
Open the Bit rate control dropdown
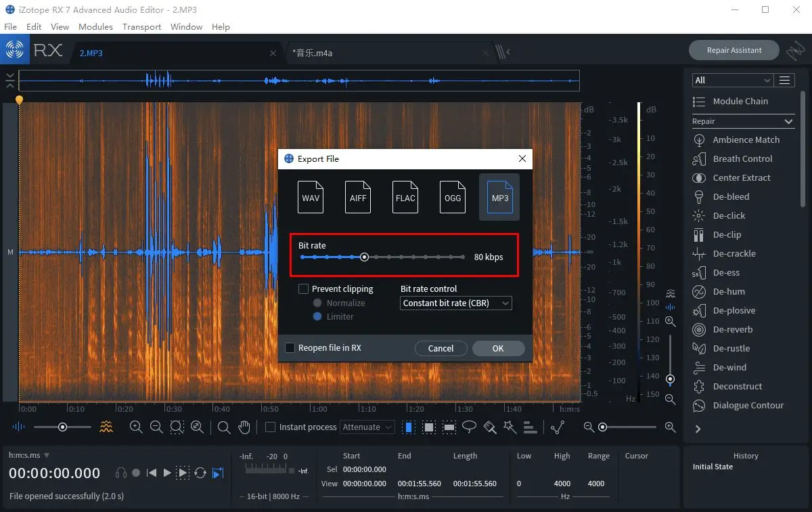tap(456, 303)
